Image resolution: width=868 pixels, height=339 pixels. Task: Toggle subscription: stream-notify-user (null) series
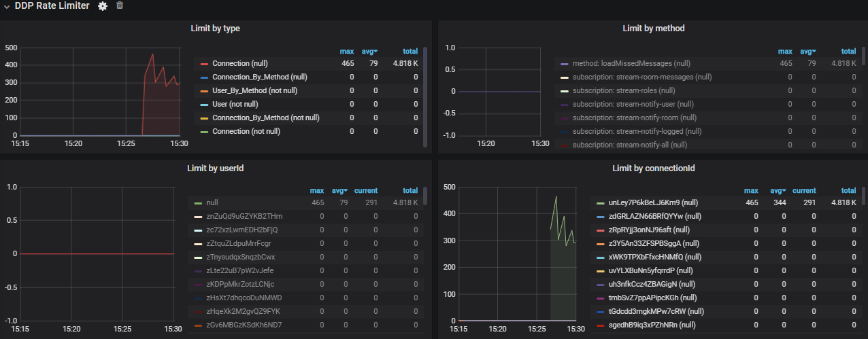click(633, 104)
